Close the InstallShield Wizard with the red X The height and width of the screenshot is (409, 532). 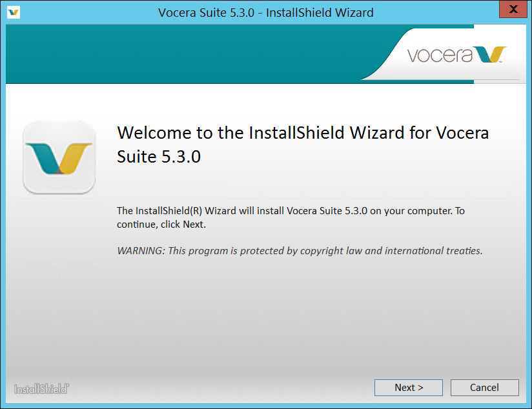513,9
